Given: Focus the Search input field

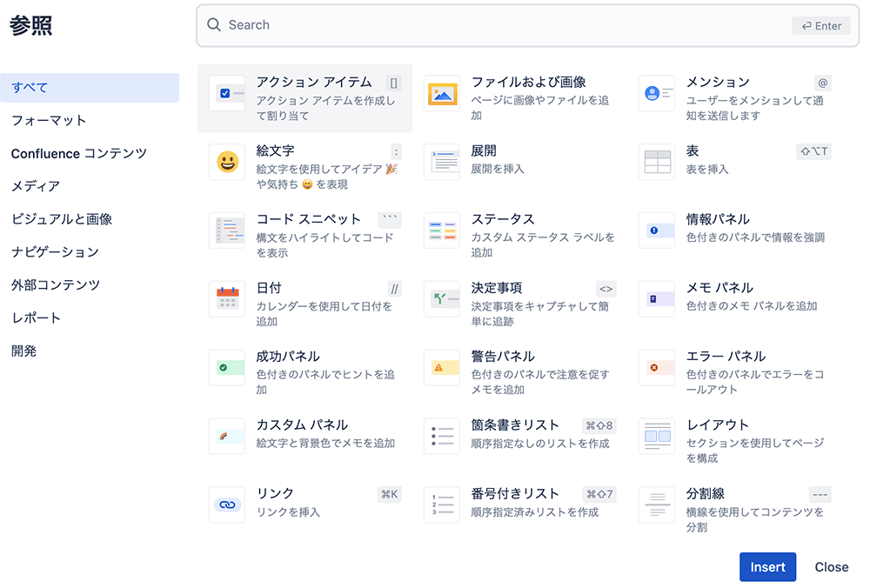Looking at the screenshot, I should pos(528,25).
